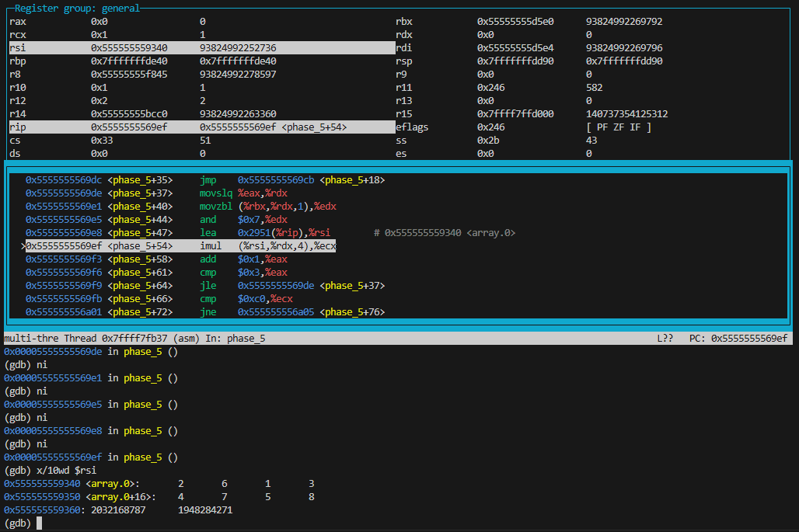Select the rax register name
799x532 pixels.
(17, 22)
